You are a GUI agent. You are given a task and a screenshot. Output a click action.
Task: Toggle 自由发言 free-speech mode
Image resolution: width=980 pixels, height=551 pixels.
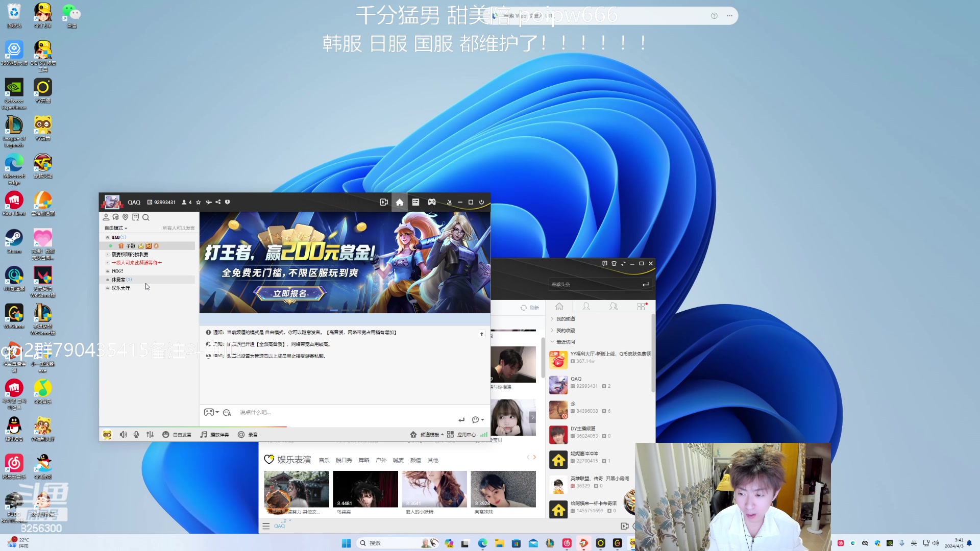(x=177, y=434)
